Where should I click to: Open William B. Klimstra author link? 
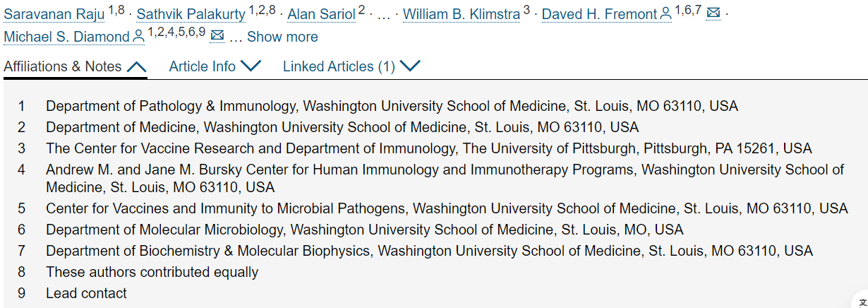tap(462, 14)
